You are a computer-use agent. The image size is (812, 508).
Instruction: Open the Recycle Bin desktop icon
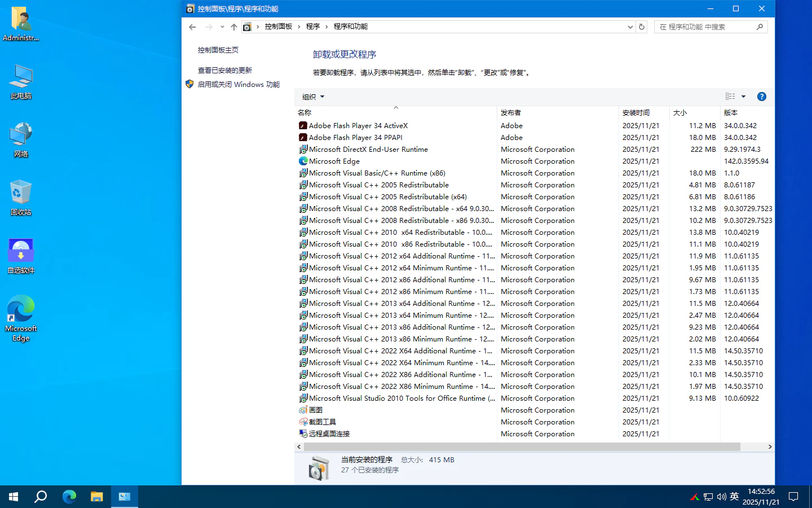[x=21, y=198]
